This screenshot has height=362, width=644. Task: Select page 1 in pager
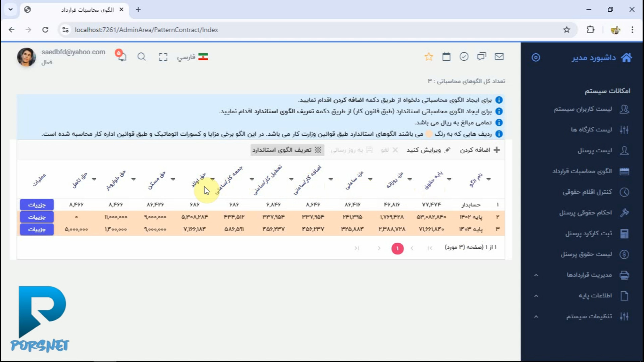[x=397, y=248]
